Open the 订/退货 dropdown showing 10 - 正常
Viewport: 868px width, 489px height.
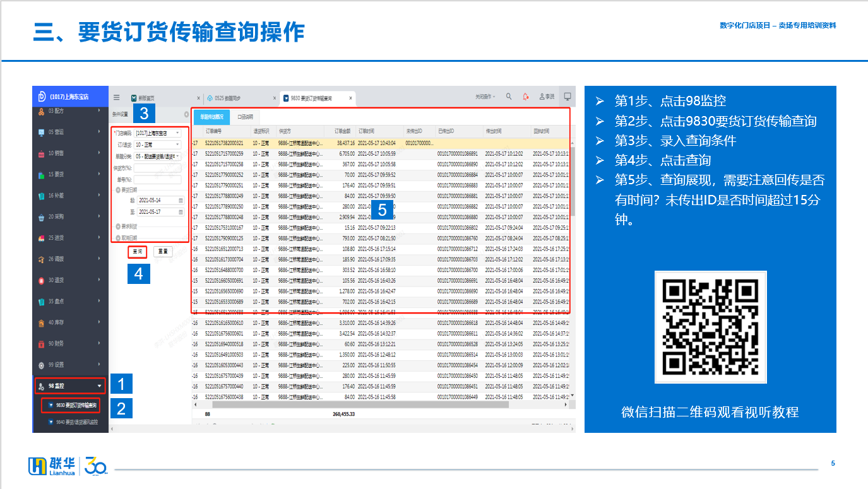click(x=158, y=145)
